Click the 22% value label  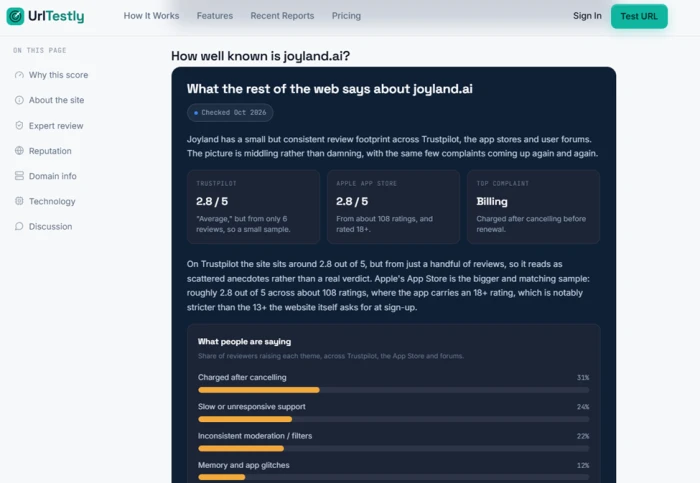583,436
